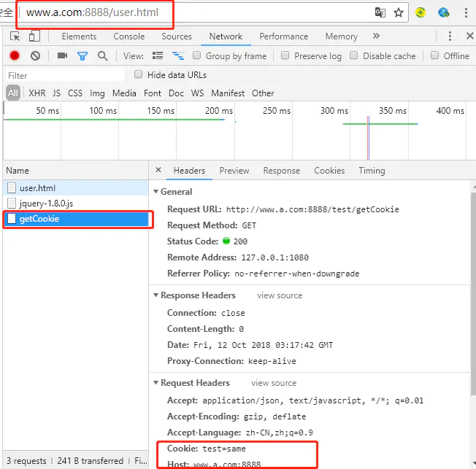This screenshot has width=476, height=469.
Task: Go to the Performance tab
Action: [283, 36]
